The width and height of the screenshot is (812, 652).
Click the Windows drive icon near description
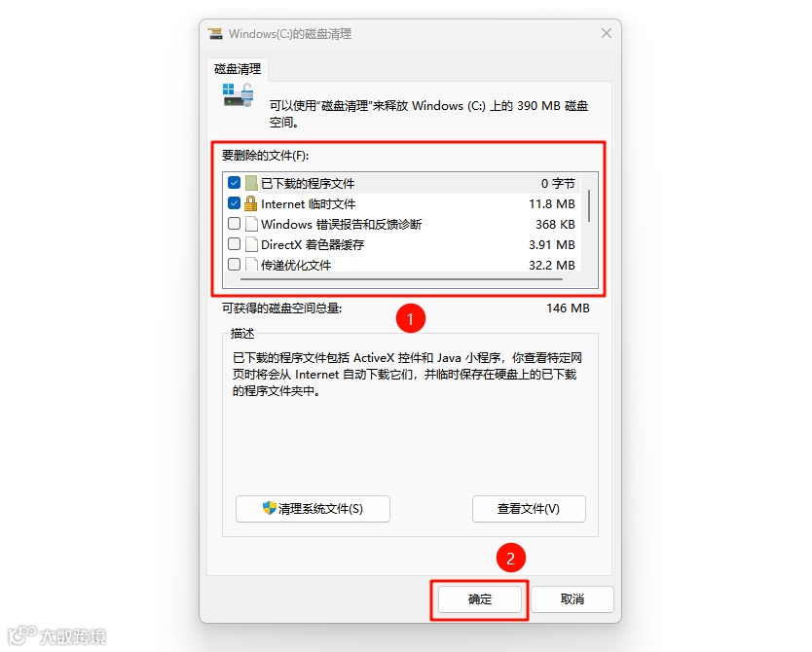(239, 95)
